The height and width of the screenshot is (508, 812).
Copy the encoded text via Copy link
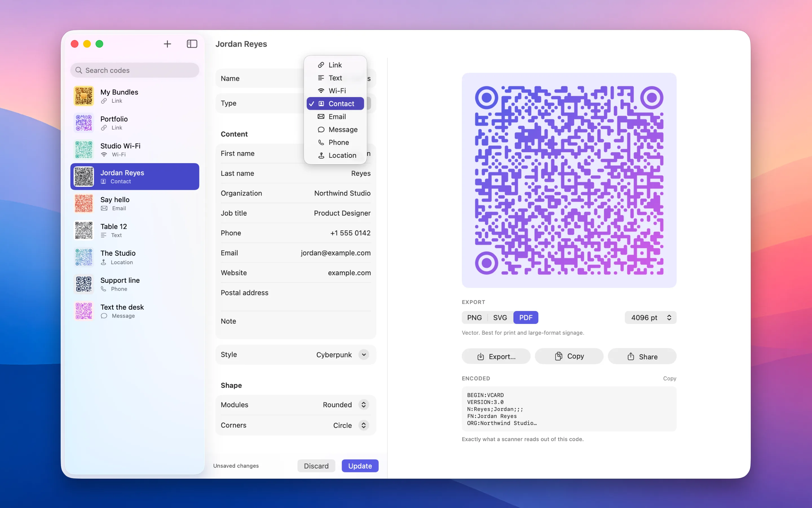(x=669, y=378)
